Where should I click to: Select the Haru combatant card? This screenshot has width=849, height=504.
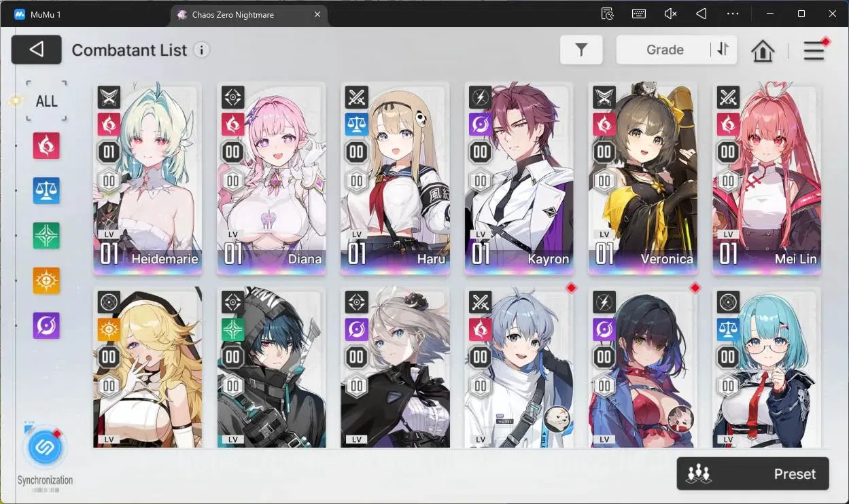395,179
